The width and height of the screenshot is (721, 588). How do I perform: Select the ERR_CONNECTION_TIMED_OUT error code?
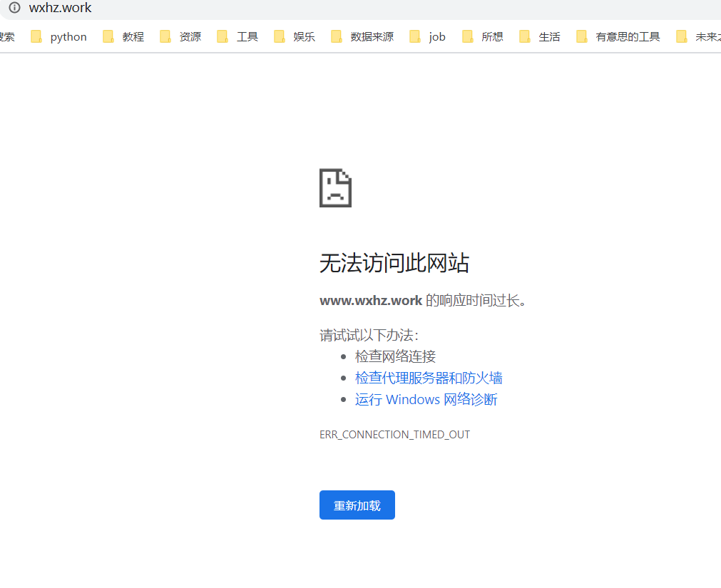coord(395,434)
